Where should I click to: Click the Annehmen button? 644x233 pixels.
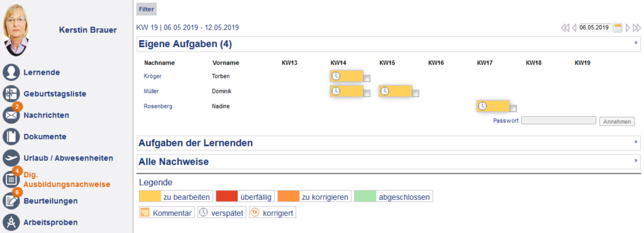pyautogui.click(x=618, y=121)
